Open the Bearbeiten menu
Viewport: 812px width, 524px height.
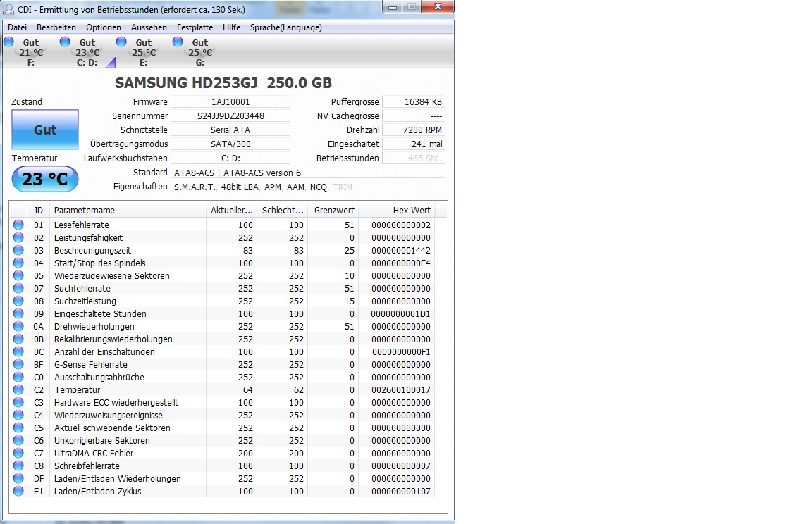click(56, 27)
